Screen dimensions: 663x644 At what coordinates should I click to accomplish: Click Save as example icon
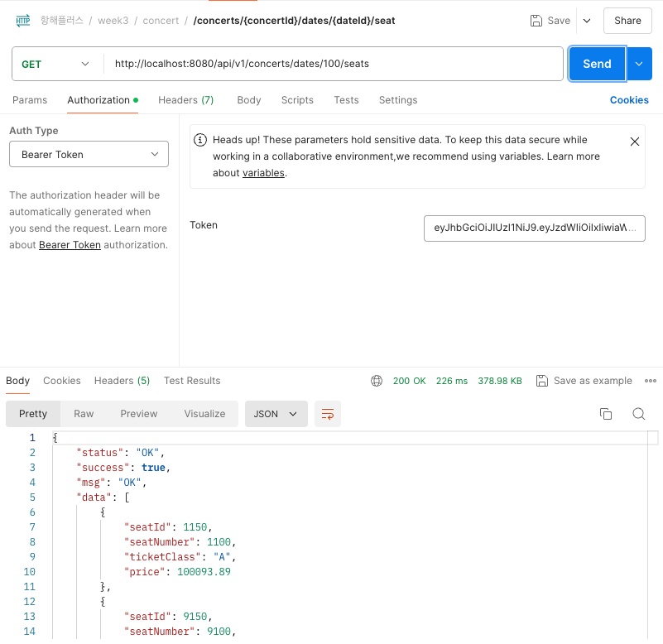click(x=541, y=381)
